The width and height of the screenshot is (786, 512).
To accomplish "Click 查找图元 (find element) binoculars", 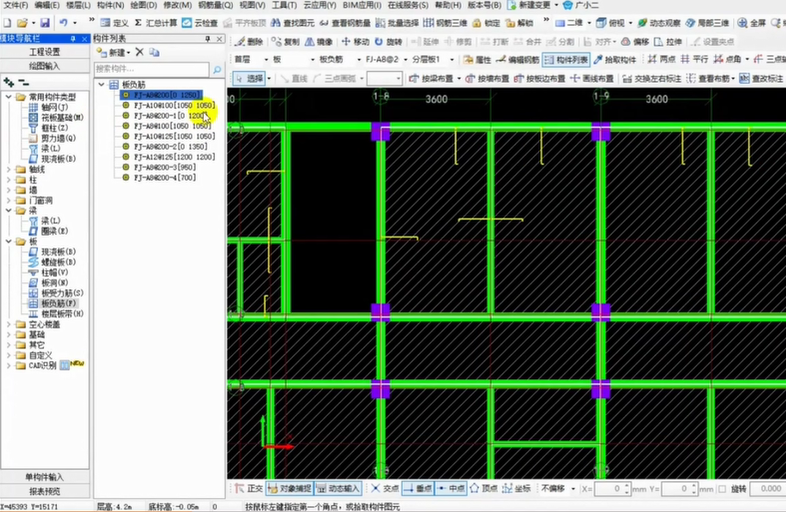I will [293, 23].
